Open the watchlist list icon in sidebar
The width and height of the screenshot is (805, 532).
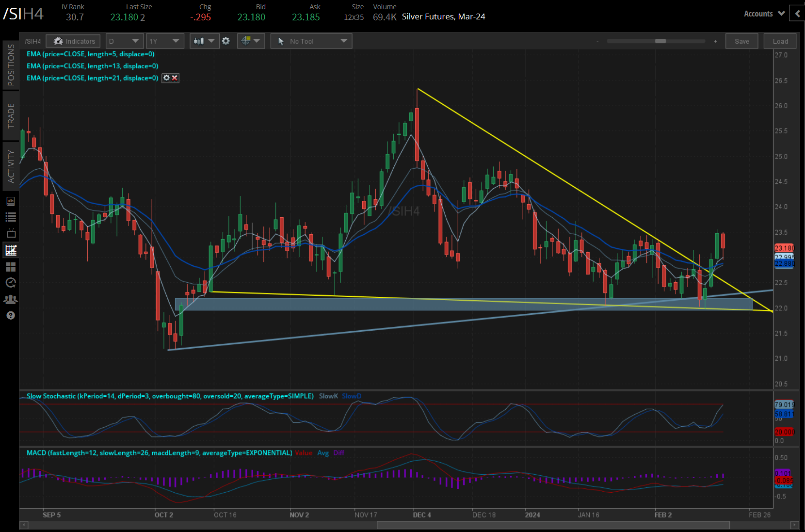tap(11, 217)
